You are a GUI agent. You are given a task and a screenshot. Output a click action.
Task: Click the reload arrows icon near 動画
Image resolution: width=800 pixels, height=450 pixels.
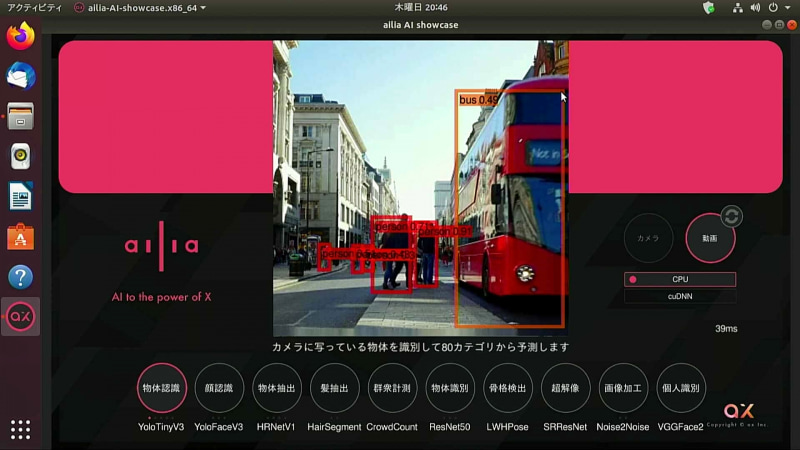[731, 216]
